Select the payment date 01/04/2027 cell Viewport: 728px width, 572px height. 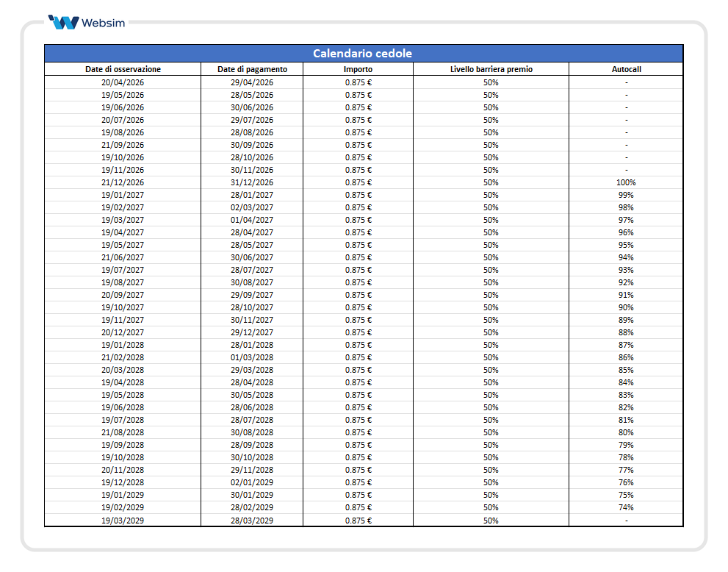pyautogui.click(x=252, y=220)
